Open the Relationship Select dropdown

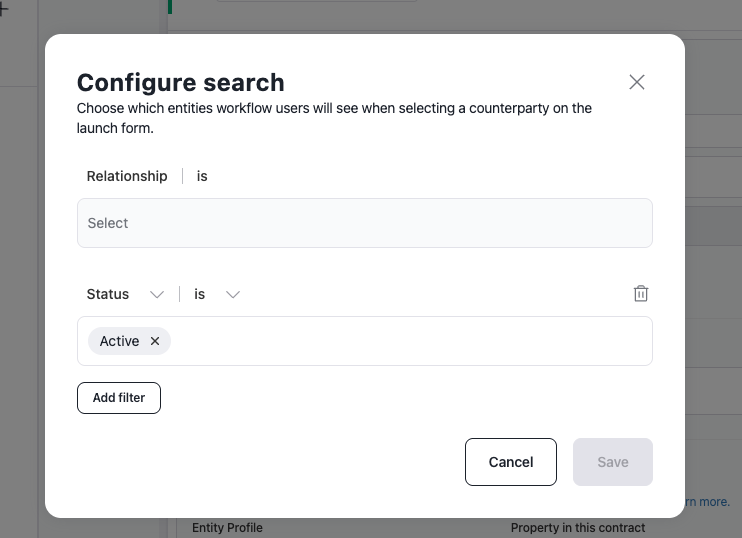pyautogui.click(x=364, y=223)
